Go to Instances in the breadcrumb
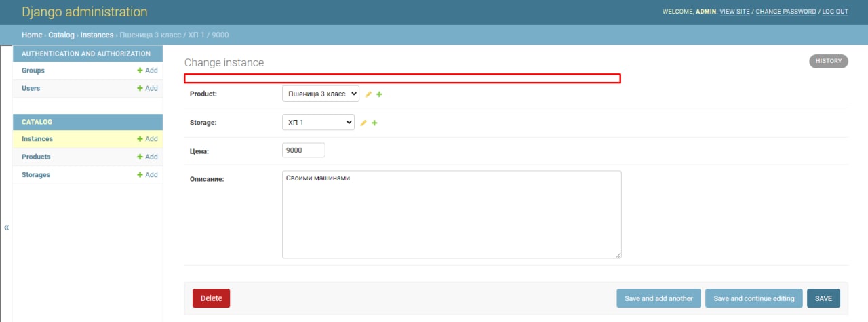Image resolution: width=868 pixels, height=322 pixels. click(97, 35)
